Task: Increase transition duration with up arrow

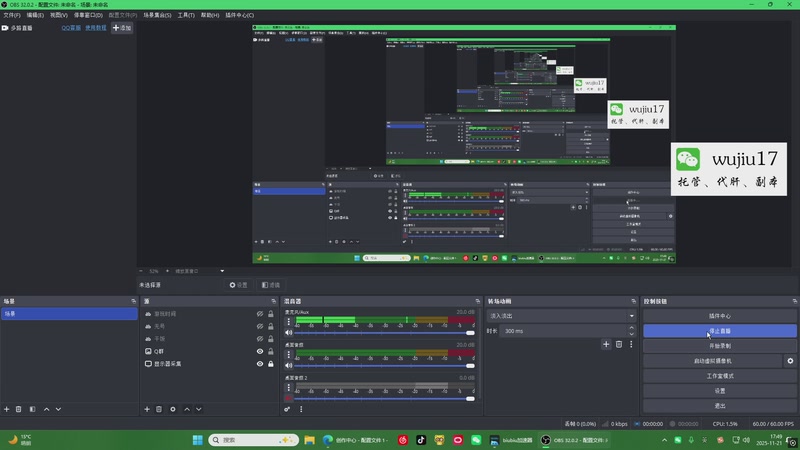Action: coord(632,328)
